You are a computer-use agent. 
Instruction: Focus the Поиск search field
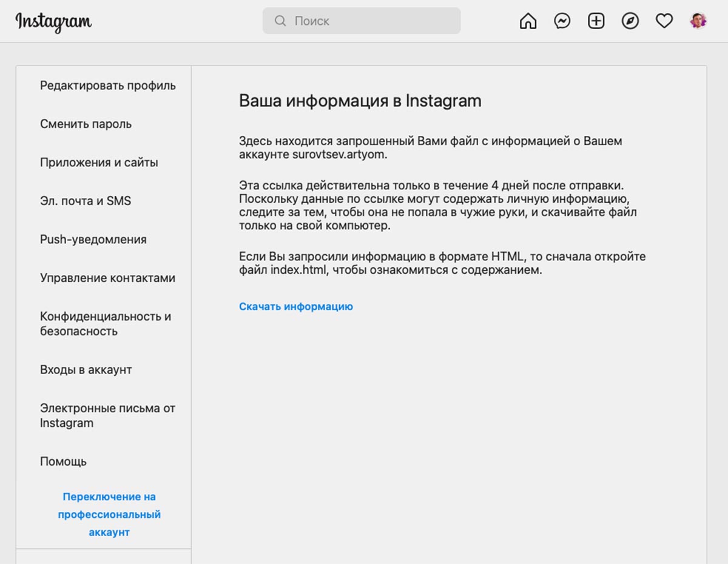coord(362,21)
